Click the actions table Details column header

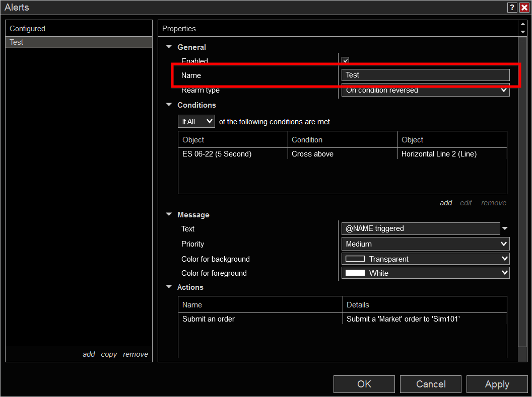click(x=425, y=304)
